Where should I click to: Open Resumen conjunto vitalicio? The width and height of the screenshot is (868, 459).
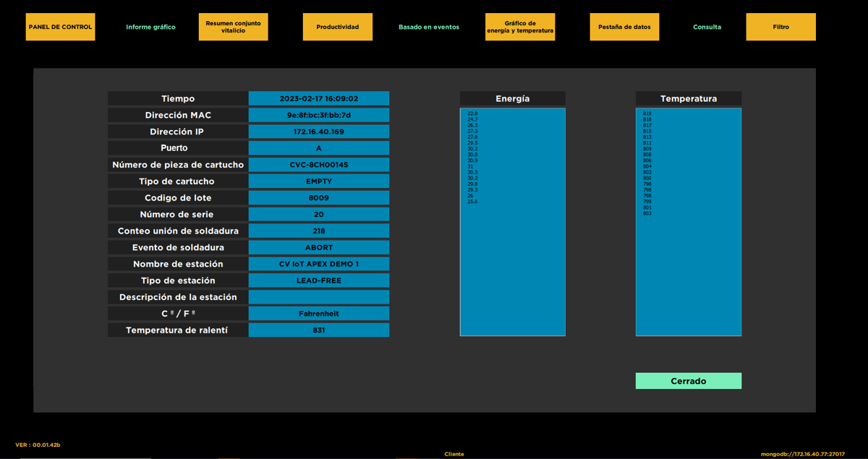tap(233, 26)
